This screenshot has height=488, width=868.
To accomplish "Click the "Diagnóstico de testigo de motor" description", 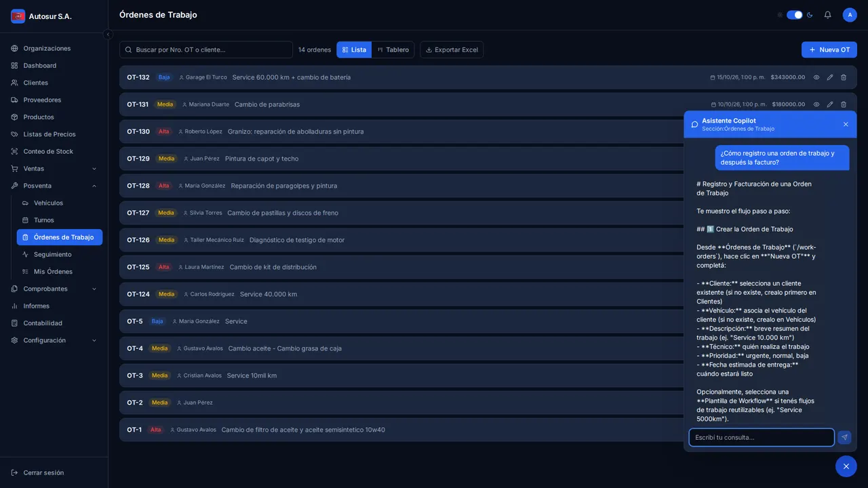I will [x=297, y=240].
